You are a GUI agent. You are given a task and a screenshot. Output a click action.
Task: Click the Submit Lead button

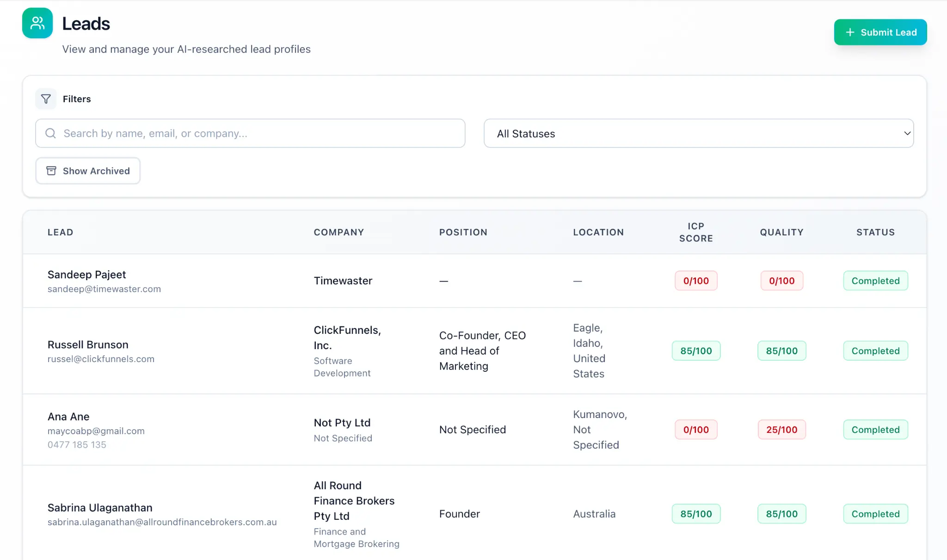pos(880,32)
